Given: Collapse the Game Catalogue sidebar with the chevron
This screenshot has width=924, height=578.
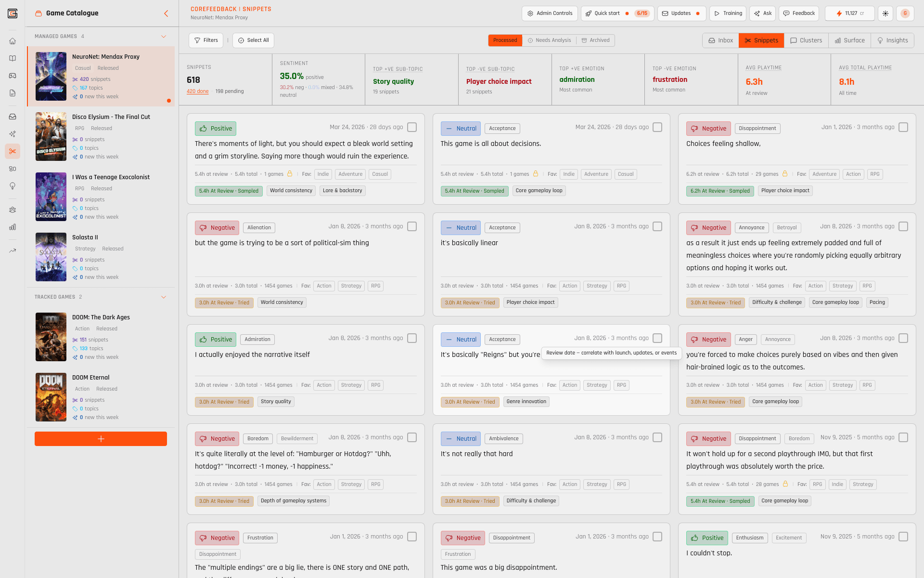Looking at the screenshot, I should click(167, 13).
